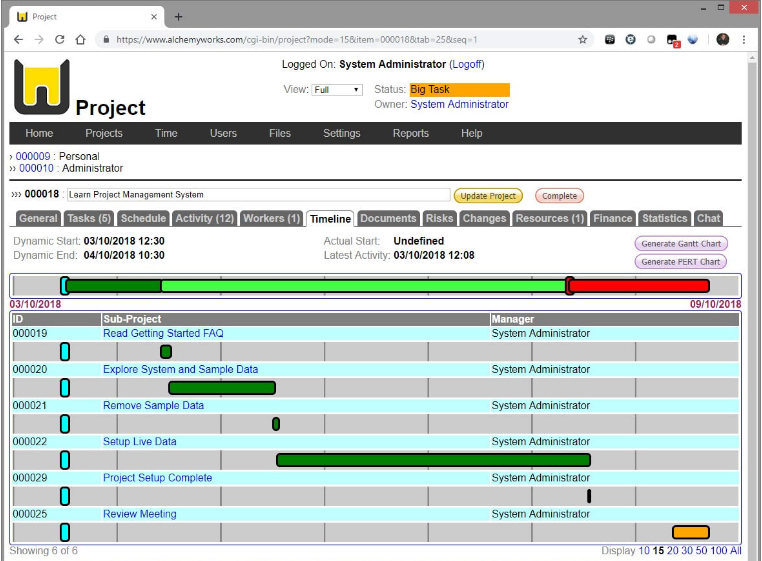Open the Settings menu

click(x=341, y=133)
